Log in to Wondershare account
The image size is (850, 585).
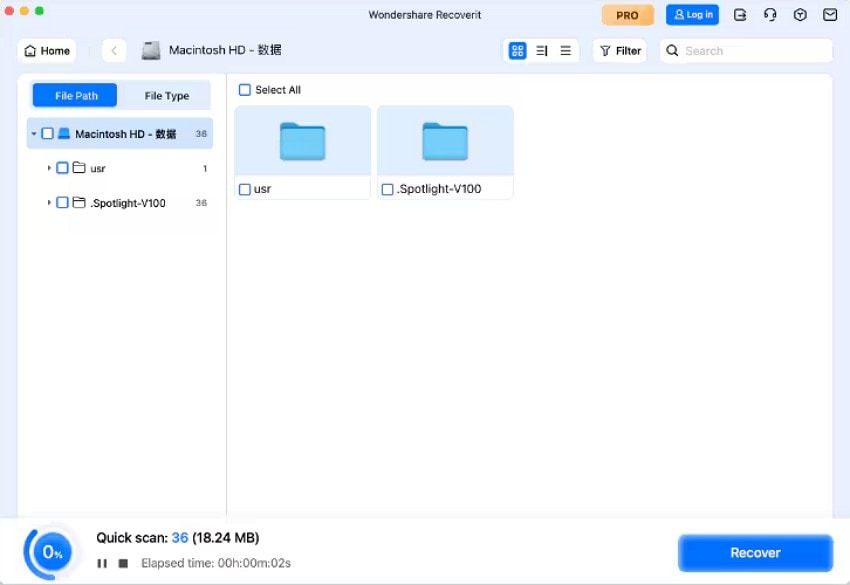pos(693,15)
